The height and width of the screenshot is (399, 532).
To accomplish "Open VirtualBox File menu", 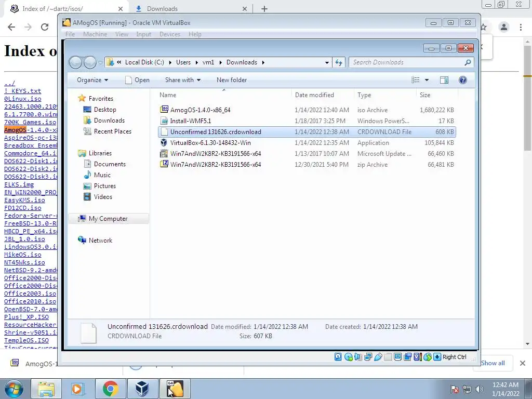I will [x=70, y=34].
